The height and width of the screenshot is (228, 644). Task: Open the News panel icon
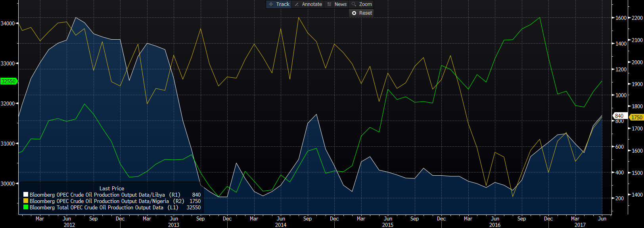point(337,4)
